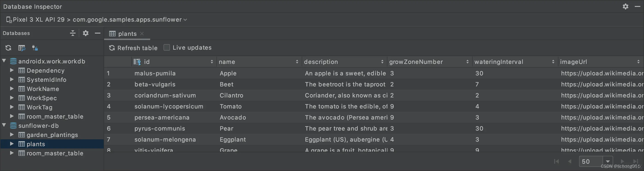Select the plants tab
Screen dimensions: 644x171
(127, 34)
